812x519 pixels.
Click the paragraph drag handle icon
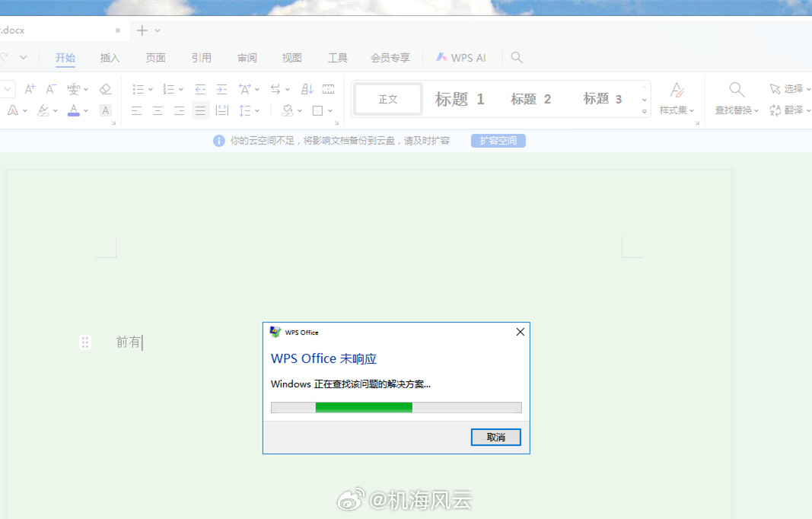tap(85, 342)
